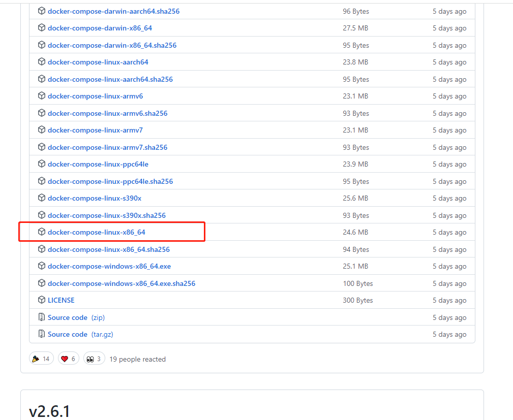Click package icon beside docker-compose-linux-aarch64.sha256
Screen dimensions: 513x420
pyautogui.click(x=42, y=79)
